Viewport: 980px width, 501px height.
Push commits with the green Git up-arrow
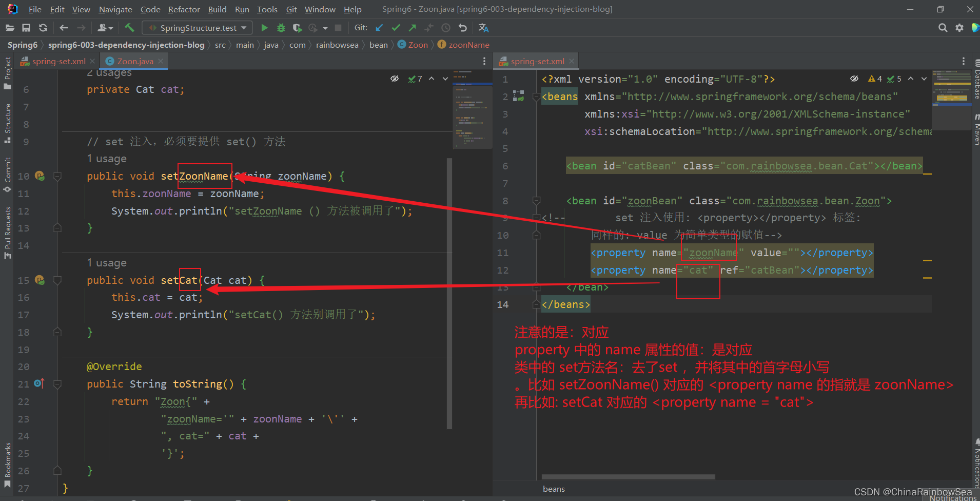[x=413, y=28]
